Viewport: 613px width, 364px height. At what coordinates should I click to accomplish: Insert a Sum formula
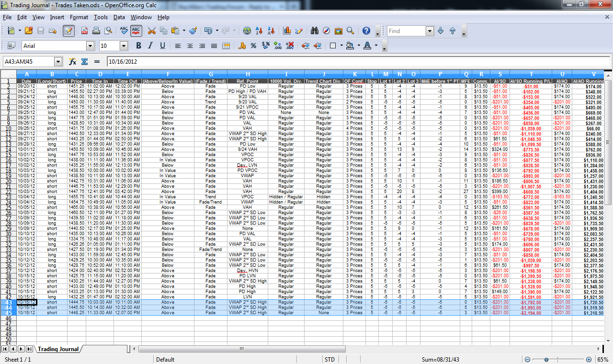click(x=85, y=62)
